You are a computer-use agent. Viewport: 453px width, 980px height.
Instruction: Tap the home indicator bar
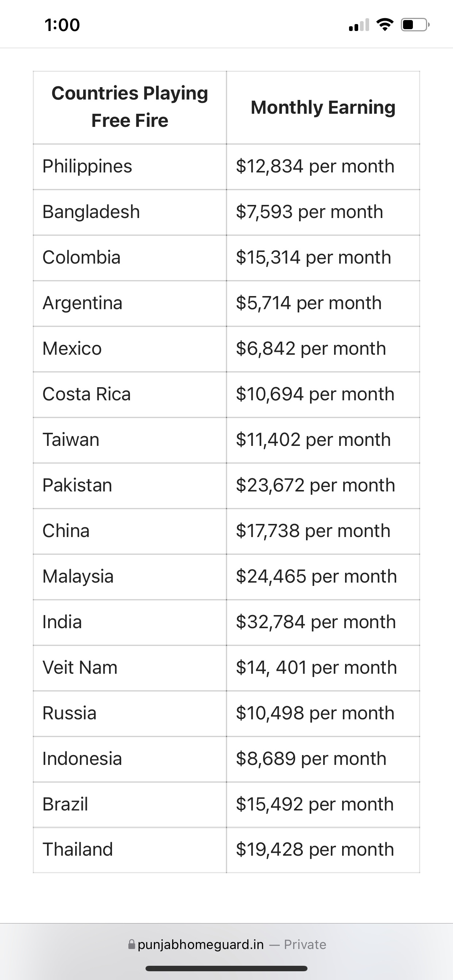pos(226,968)
